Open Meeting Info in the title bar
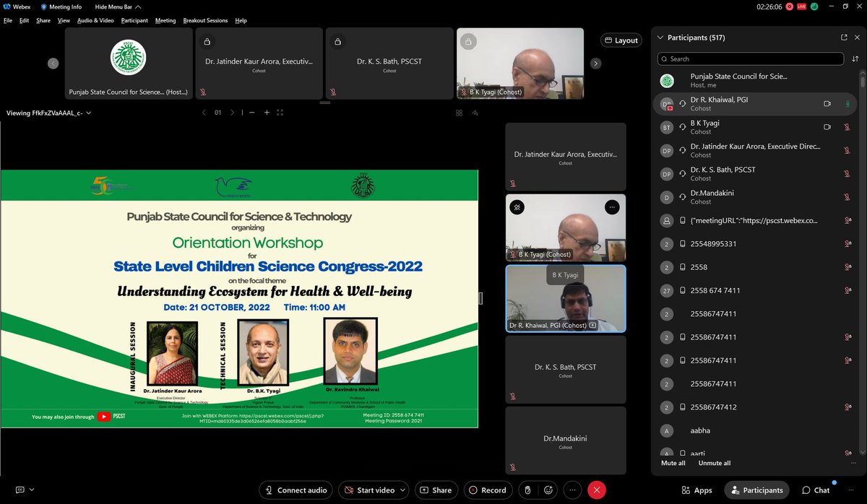Image resolution: width=867 pixels, height=504 pixels. tap(61, 6)
